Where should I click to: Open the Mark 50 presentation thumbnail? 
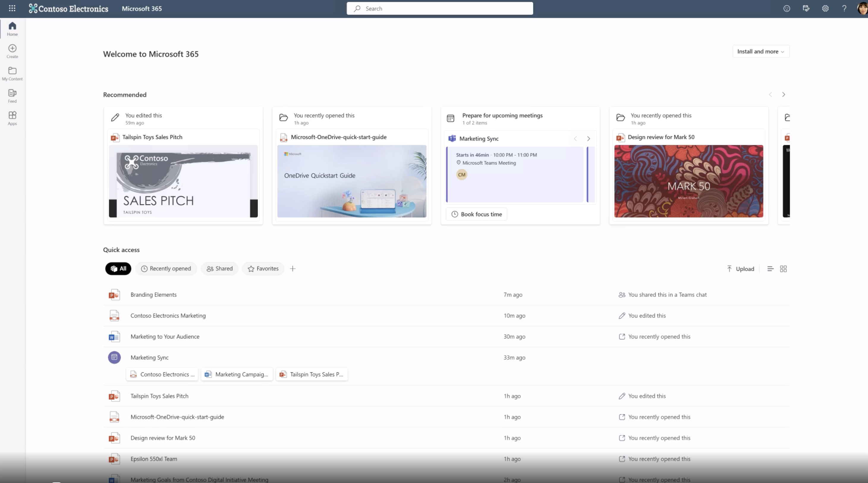click(x=689, y=181)
